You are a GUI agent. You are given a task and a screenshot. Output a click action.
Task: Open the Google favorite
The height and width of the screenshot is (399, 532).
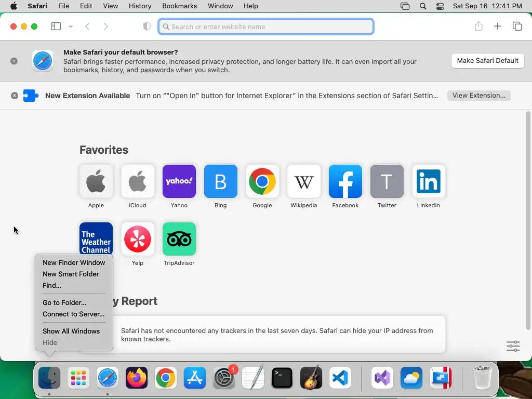pos(262,181)
